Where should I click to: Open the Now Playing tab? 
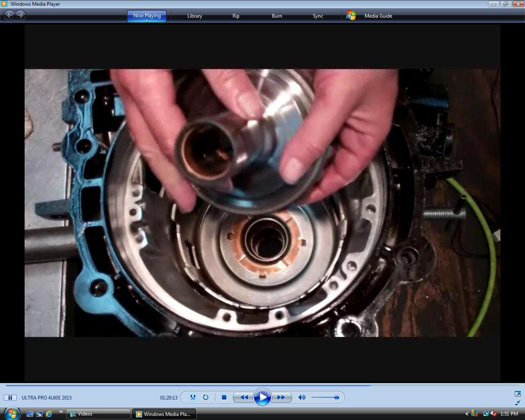tap(147, 15)
